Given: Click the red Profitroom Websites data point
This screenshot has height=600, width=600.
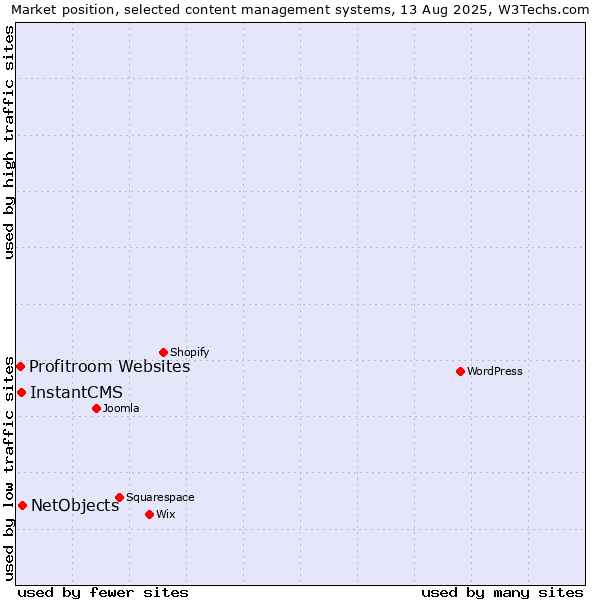Looking at the screenshot, I should tap(21, 367).
